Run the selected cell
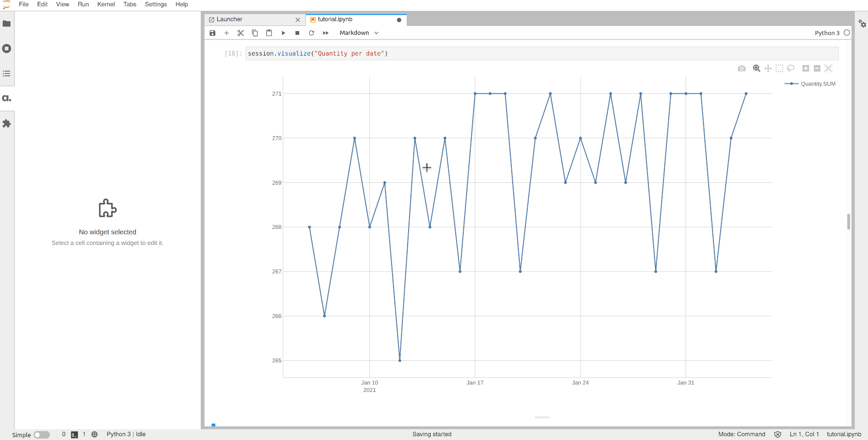Screen dimensions: 868x440 click(283, 33)
